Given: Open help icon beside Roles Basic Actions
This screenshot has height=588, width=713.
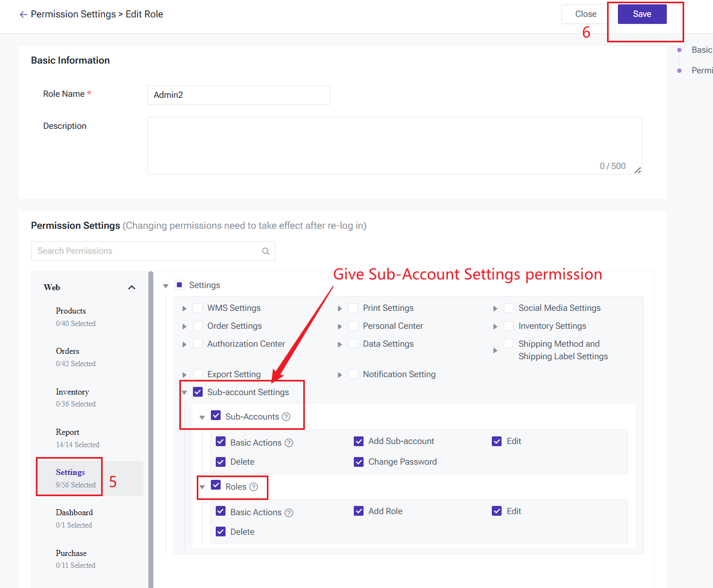Looking at the screenshot, I should pos(289,512).
